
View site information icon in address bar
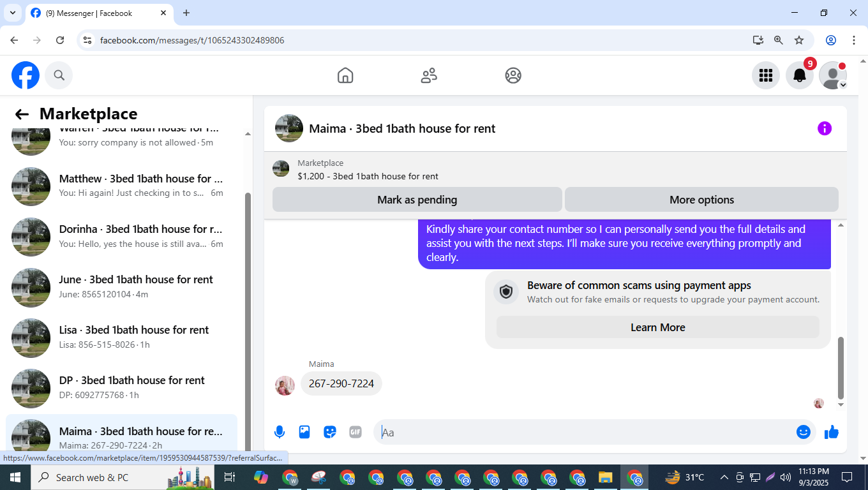[88, 40]
